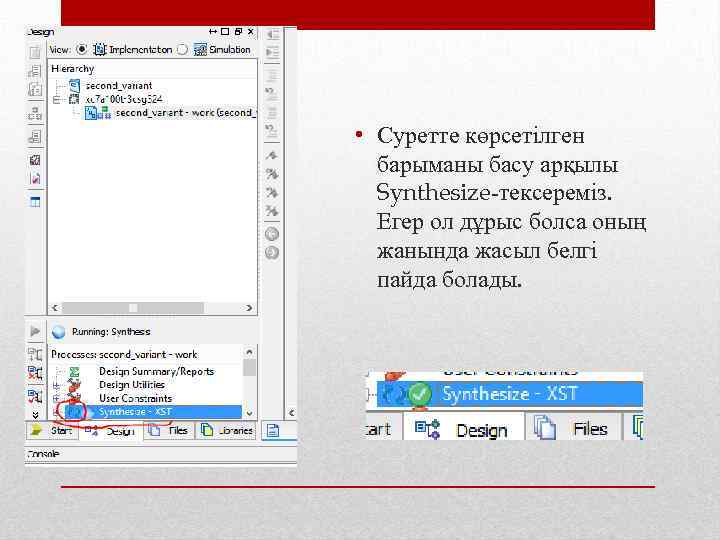Click the round forward icon in editor toolbar

[272, 253]
